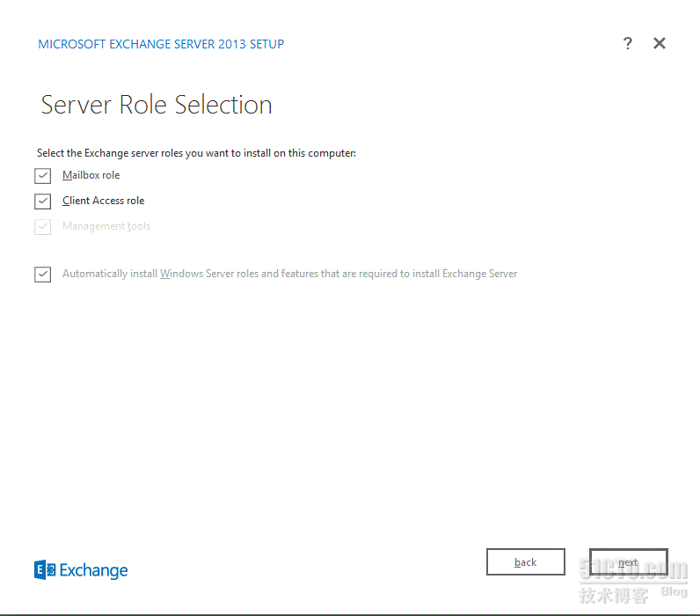The width and height of the screenshot is (700, 616).
Task: Click the 'Select the Exchange server roles' instruction text
Action: coord(196,153)
